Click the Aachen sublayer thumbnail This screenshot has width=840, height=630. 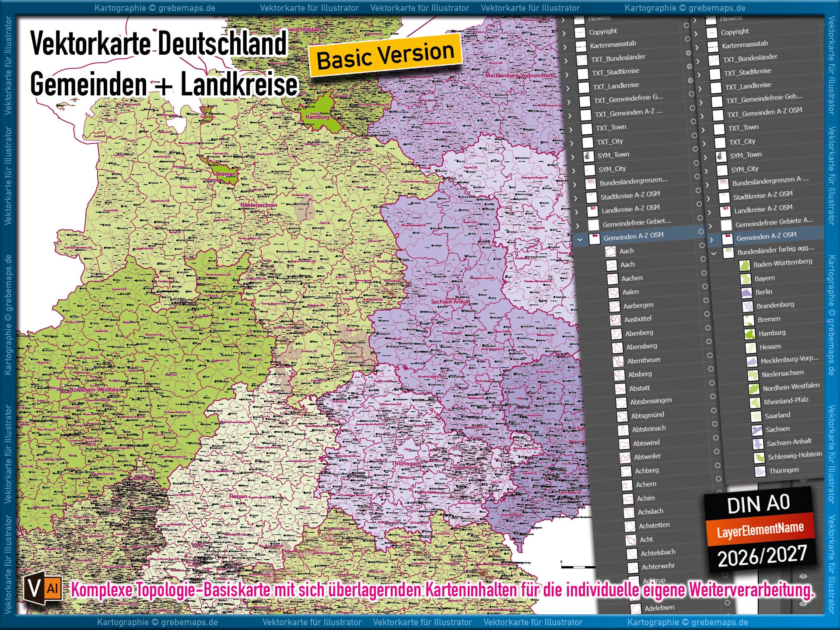(x=612, y=279)
